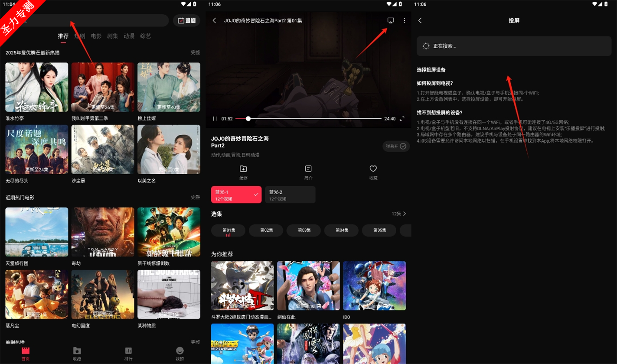The width and height of the screenshot is (617, 364).
Task: Play episode 第05集
Action: pyautogui.click(x=379, y=231)
